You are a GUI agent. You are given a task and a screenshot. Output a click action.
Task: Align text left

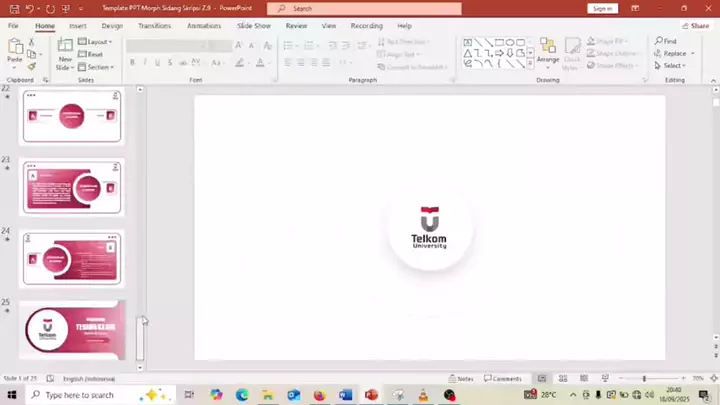tap(288, 62)
